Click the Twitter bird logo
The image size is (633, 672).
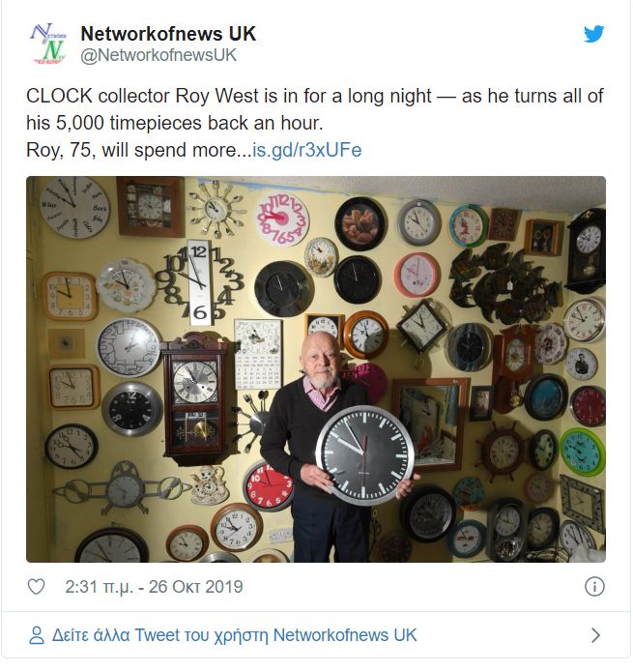pyautogui.click(x=593, y=34)
